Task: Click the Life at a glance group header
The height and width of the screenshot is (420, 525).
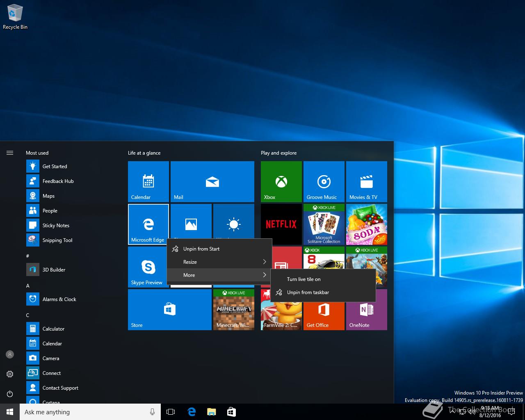Action: click(x=144, y=153)
